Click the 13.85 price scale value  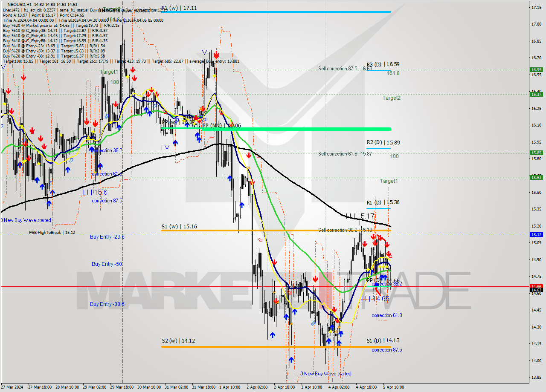click(536, 378)
